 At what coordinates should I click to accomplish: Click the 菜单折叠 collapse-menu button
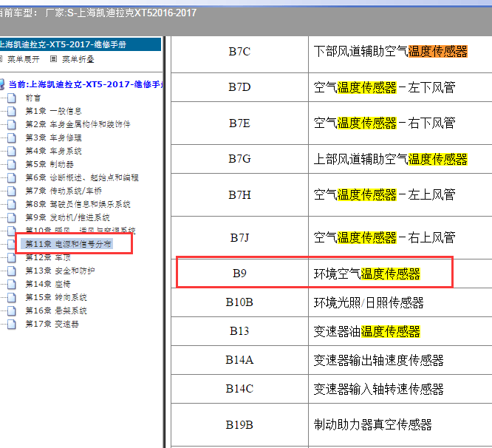(78, 59)
